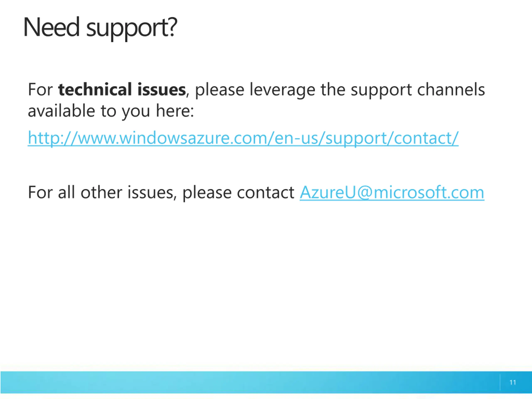The height and width of the screenshot is (399, 532).
Task: Click the "available to you here:" line
Action: 111,111
